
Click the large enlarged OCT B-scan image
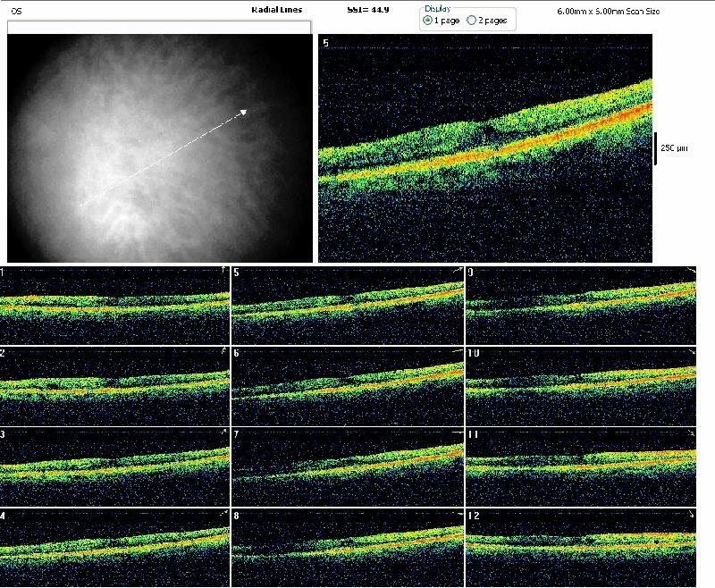(x=485, y=148)
